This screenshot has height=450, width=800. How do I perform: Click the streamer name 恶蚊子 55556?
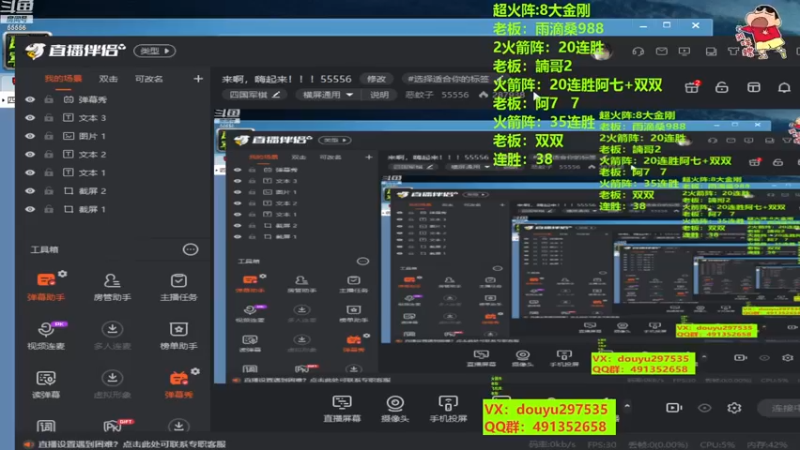[x=437, y=95]
